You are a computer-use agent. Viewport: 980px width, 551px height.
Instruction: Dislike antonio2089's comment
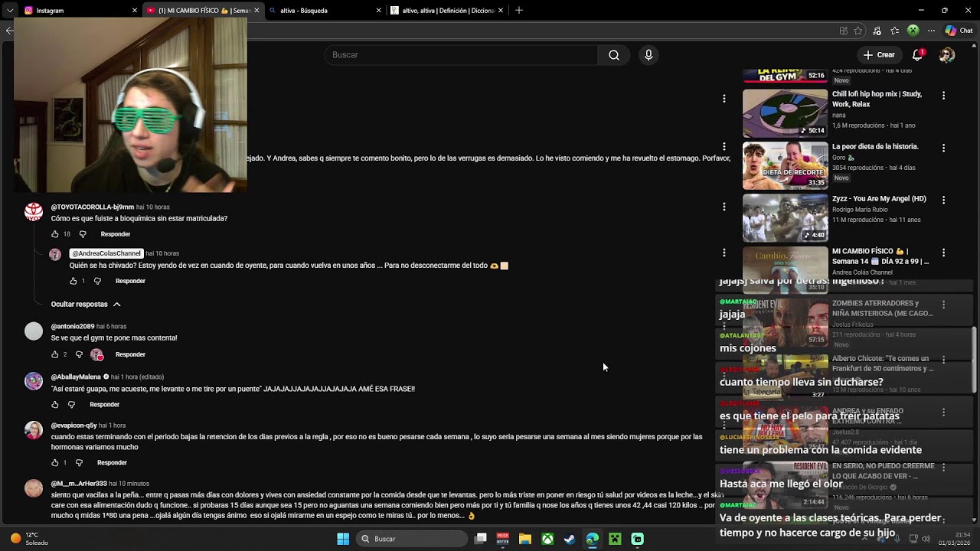tap(79, 354)
